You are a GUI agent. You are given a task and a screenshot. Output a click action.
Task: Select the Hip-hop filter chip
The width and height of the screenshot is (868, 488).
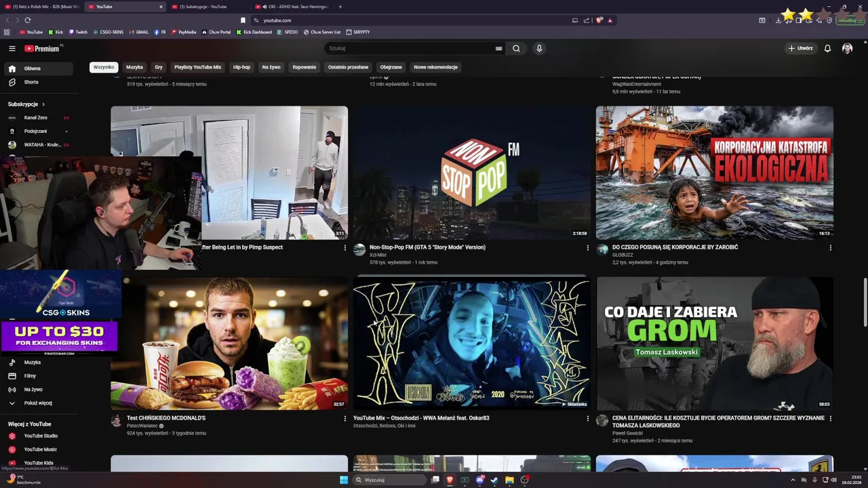point(241,67)
